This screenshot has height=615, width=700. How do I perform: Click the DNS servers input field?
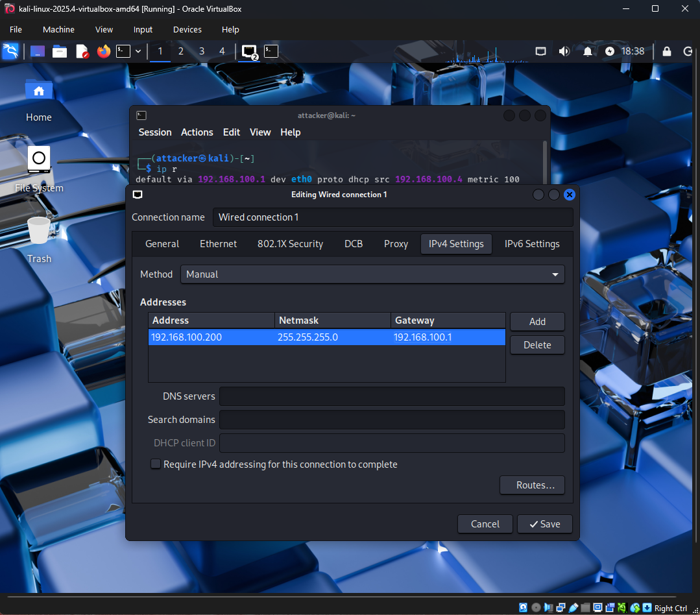[x=392, y=396]
